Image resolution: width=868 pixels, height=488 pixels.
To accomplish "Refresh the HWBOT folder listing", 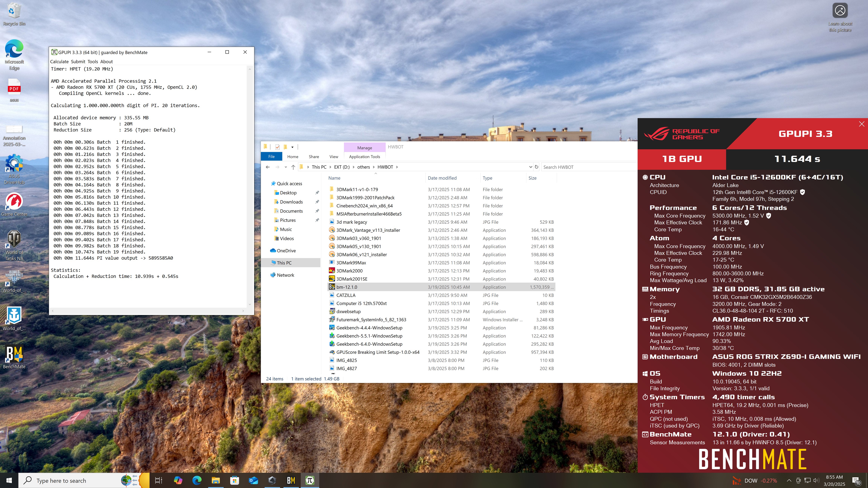I will 536,167.
